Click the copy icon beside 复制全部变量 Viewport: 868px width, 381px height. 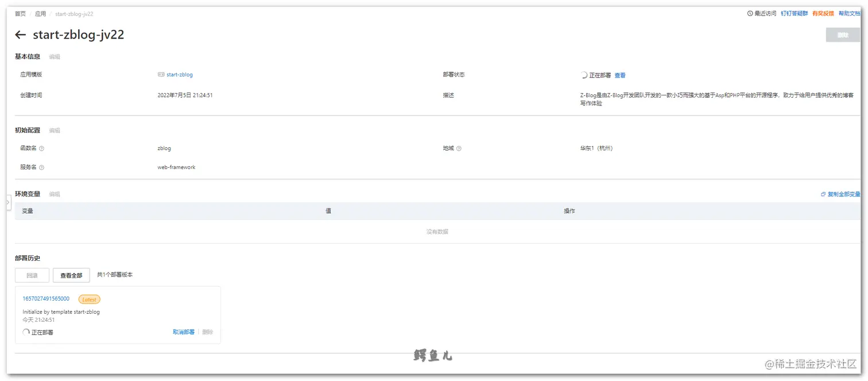(823, 194)
